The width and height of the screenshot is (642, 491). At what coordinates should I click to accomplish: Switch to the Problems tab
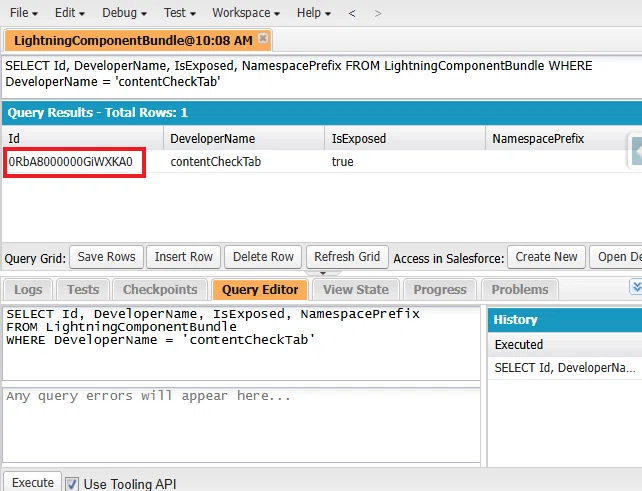tap(520, 290)
